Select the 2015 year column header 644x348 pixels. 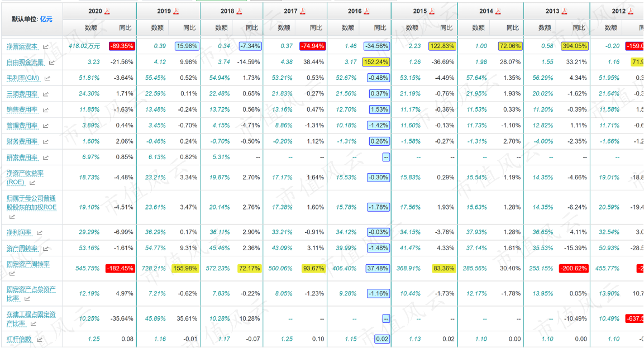(420, 12)
